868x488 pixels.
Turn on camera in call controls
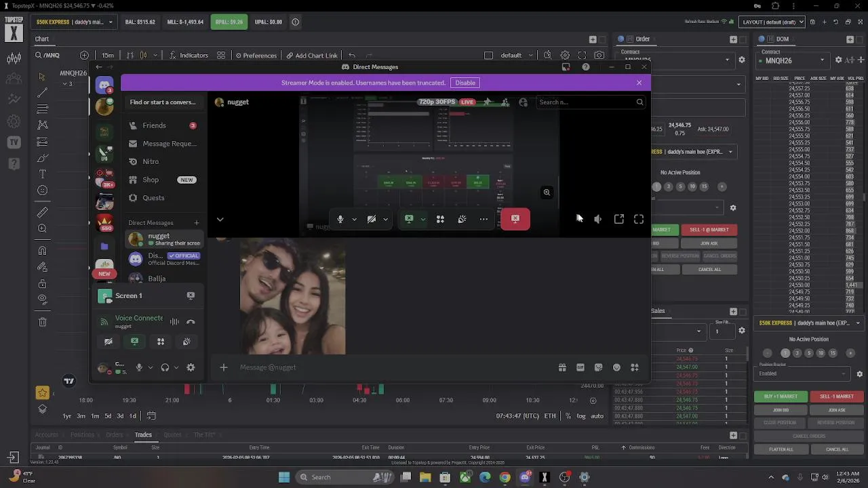pos(372,219)
